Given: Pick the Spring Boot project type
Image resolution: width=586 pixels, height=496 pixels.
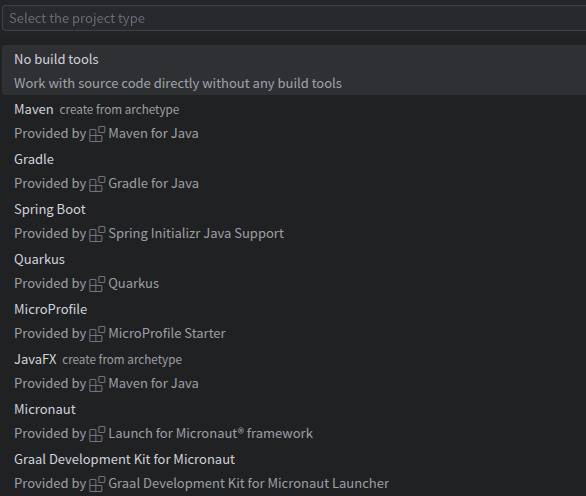Looking at the screenshot, I should 294,221.
